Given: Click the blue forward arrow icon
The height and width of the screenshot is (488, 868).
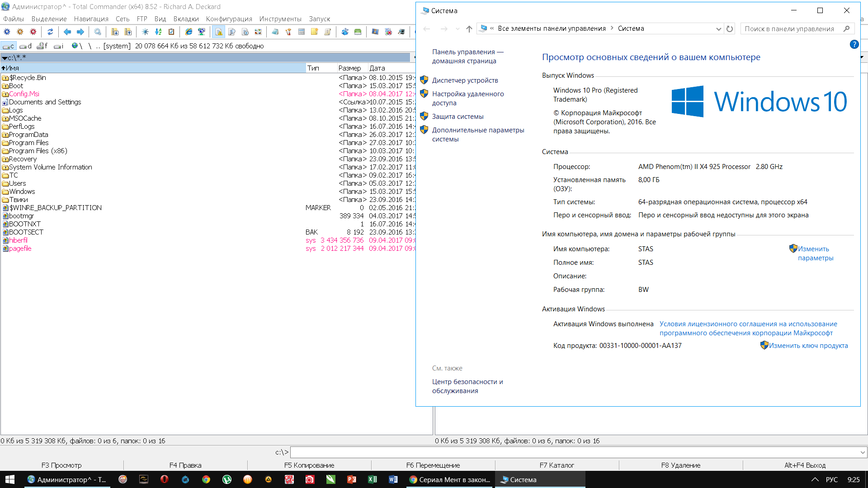Looking at the screenshot, I should coord(80,32).
